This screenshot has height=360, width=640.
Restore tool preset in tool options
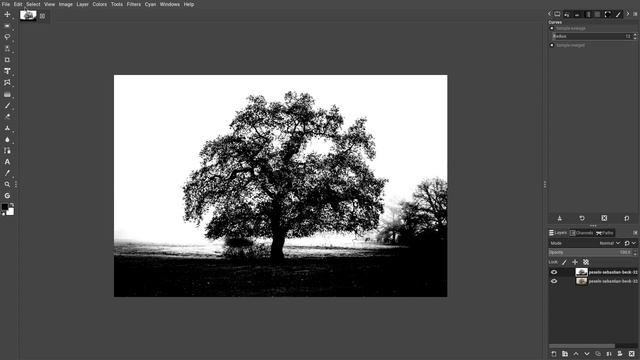pos(582,218)
